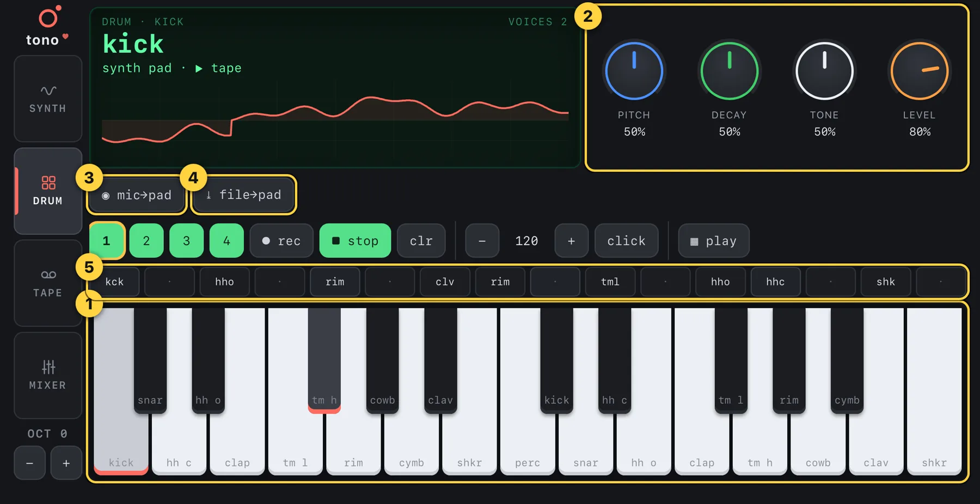Select pattern 1

pyautogui.click(x=107, y=240)
